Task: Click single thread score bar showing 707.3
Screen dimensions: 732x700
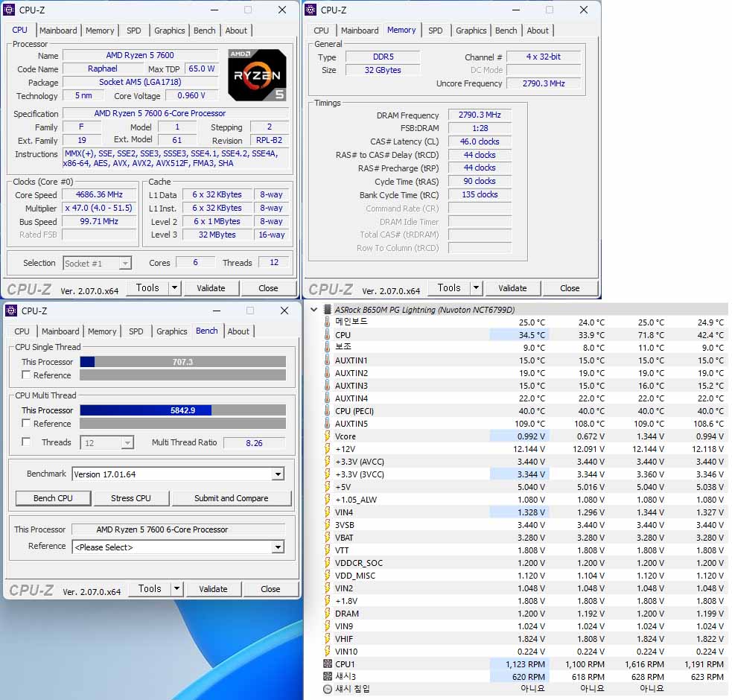Action: [x=182, y=361]
